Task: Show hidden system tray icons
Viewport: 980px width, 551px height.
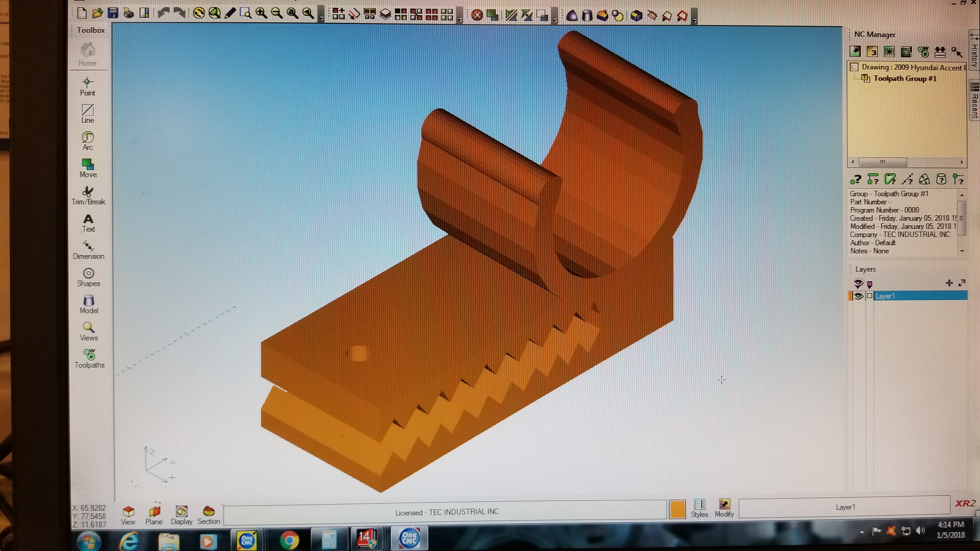Action: pyautogui.click(x=862, y=532)
